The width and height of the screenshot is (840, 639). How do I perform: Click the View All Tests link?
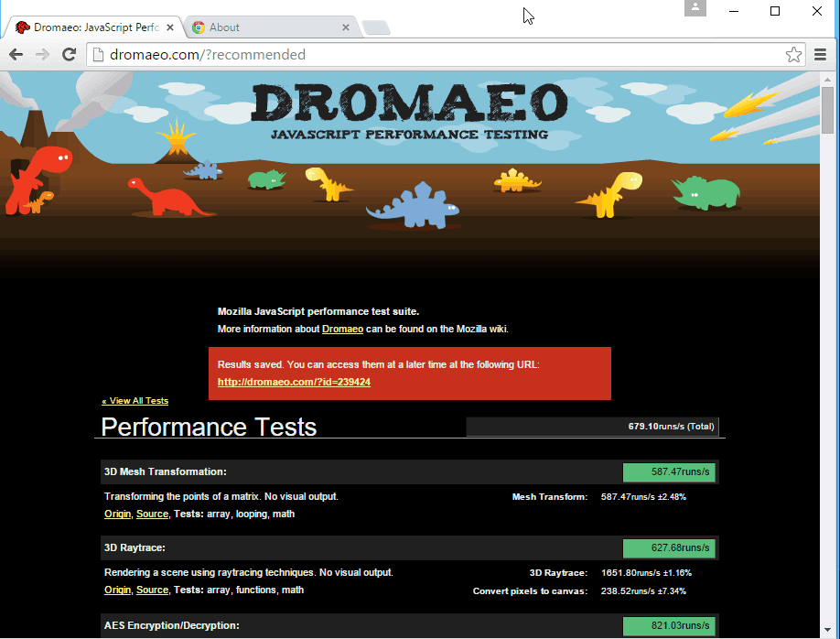[x=135, y=401]
